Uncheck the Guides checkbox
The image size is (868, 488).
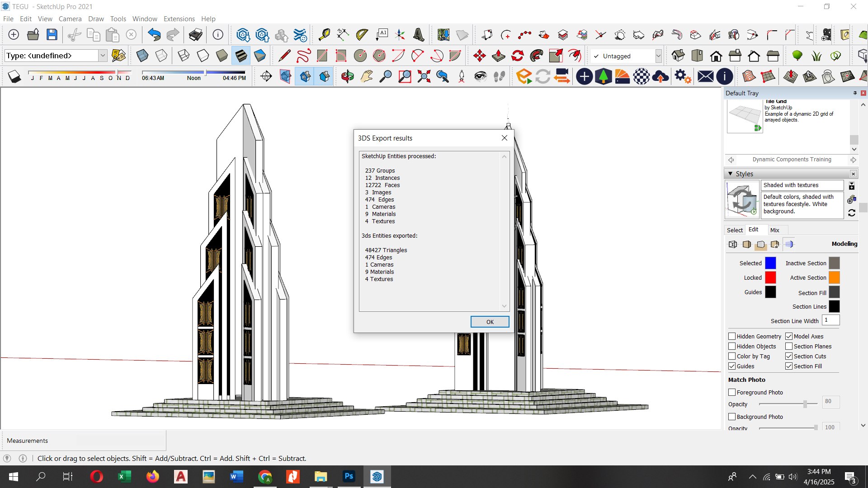click(732, 366)
